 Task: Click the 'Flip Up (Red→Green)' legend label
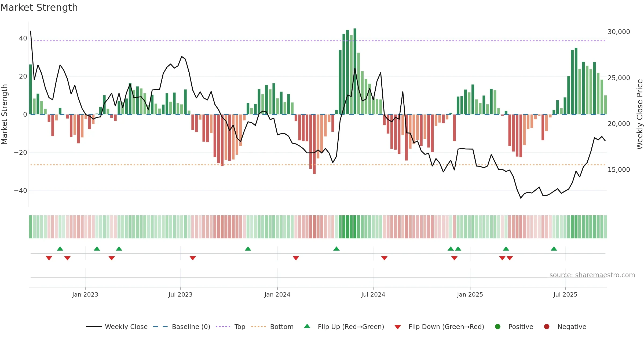[x=351, y=327]
